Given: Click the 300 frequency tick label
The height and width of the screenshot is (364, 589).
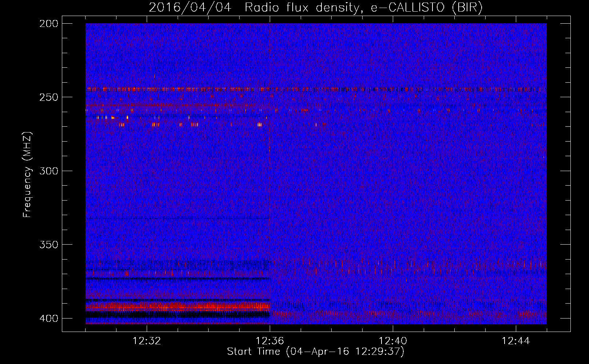Looking at the screenshot, I should pos(49,171).
